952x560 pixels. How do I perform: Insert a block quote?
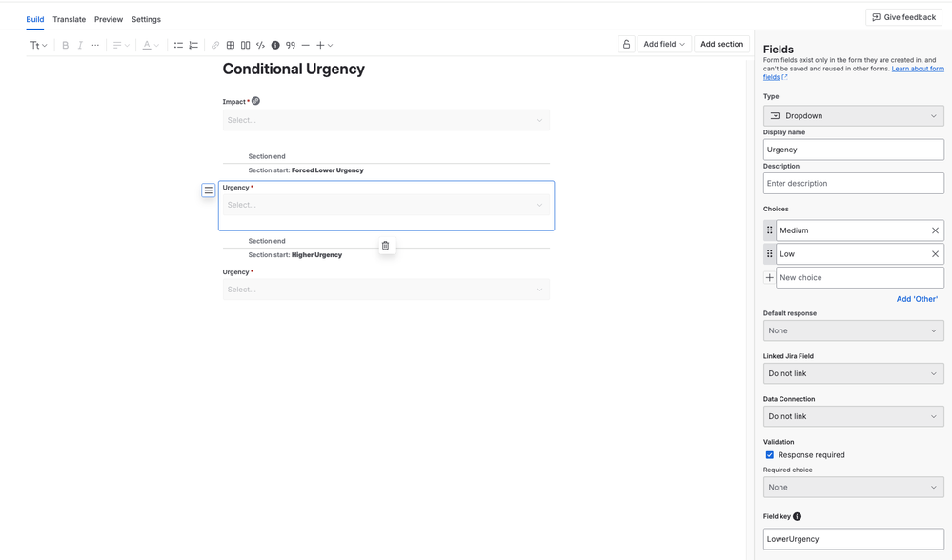tap(291, 45)
